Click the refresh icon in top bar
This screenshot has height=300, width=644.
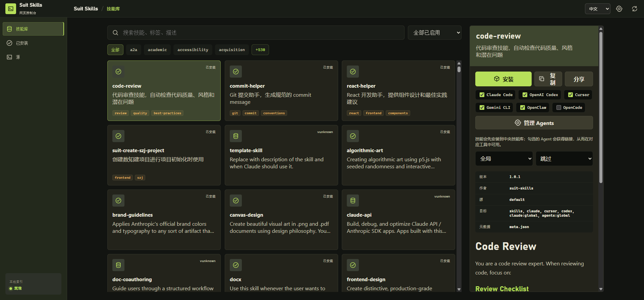coord(635,9)
